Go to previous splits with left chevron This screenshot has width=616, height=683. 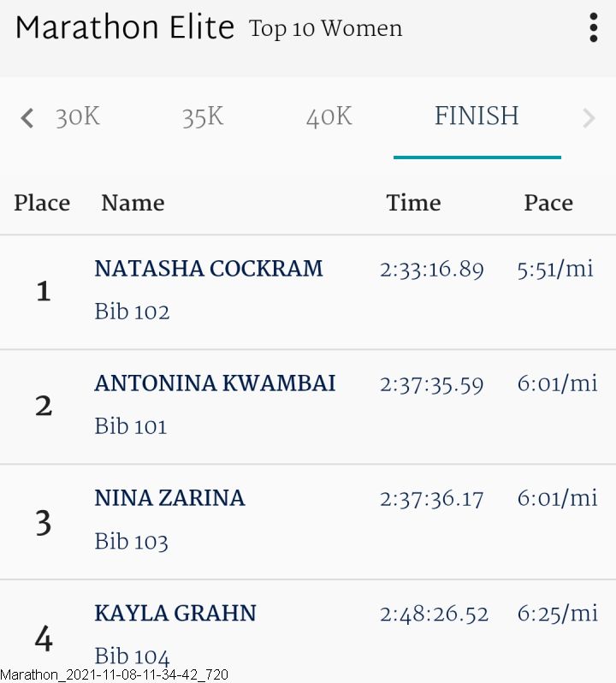27,118
